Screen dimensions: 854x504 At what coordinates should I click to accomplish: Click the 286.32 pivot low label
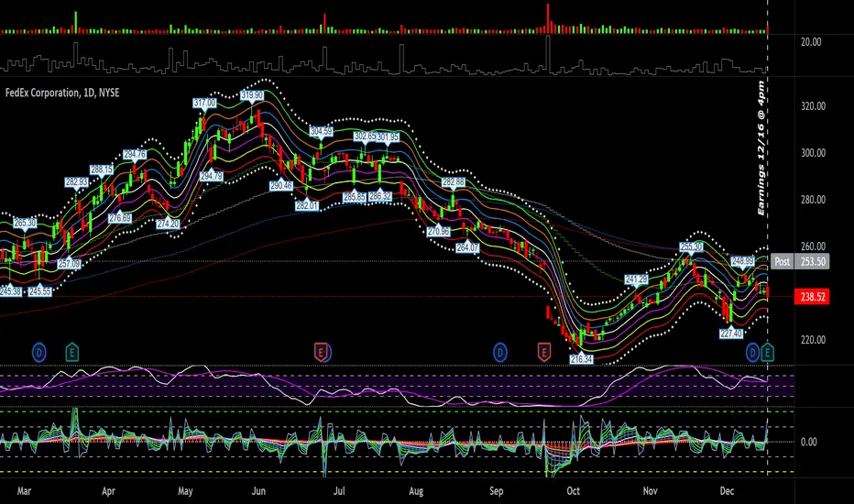(x=380, y=196)
